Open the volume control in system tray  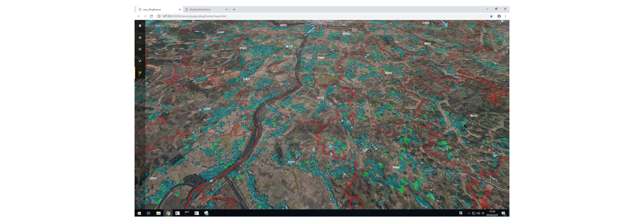pyautogui.click(x=478, y=213)
